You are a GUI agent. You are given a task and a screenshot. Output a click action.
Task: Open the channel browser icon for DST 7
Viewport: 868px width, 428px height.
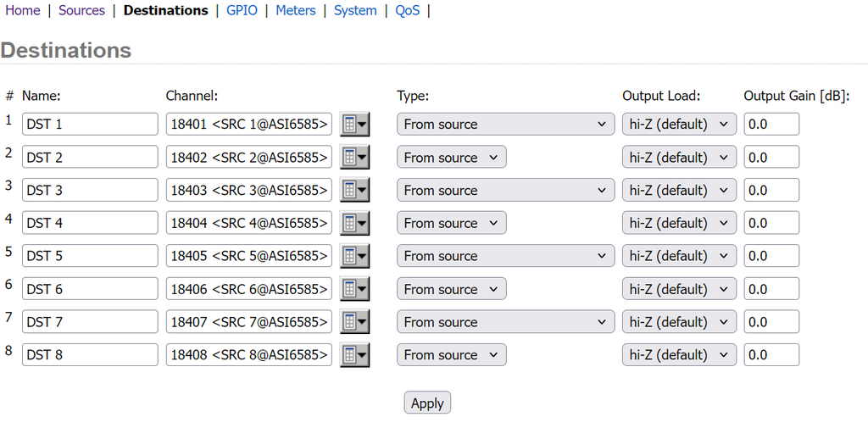pyautogui.click(x=354, y=322)
